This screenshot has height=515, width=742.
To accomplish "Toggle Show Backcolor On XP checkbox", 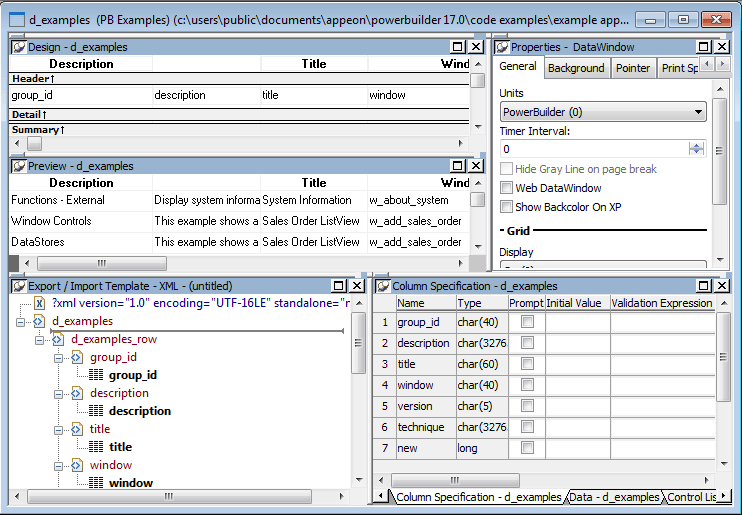I will (x=507, y=207).
